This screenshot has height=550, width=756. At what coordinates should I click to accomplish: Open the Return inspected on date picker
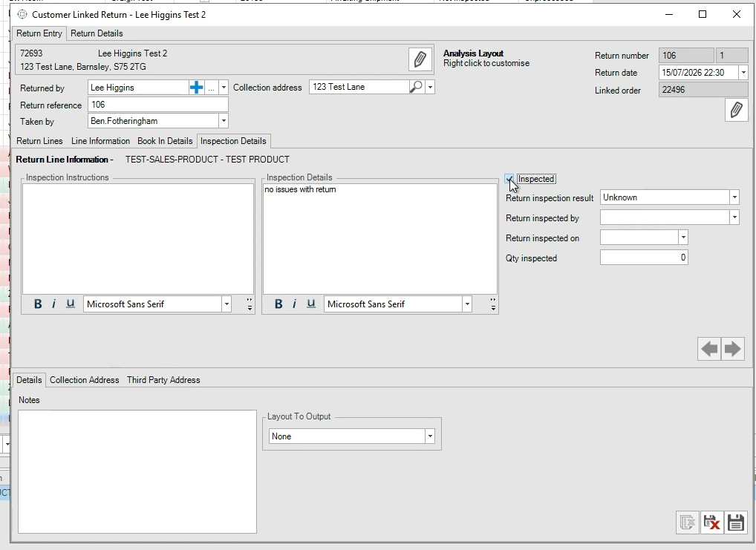pos(683,238)
